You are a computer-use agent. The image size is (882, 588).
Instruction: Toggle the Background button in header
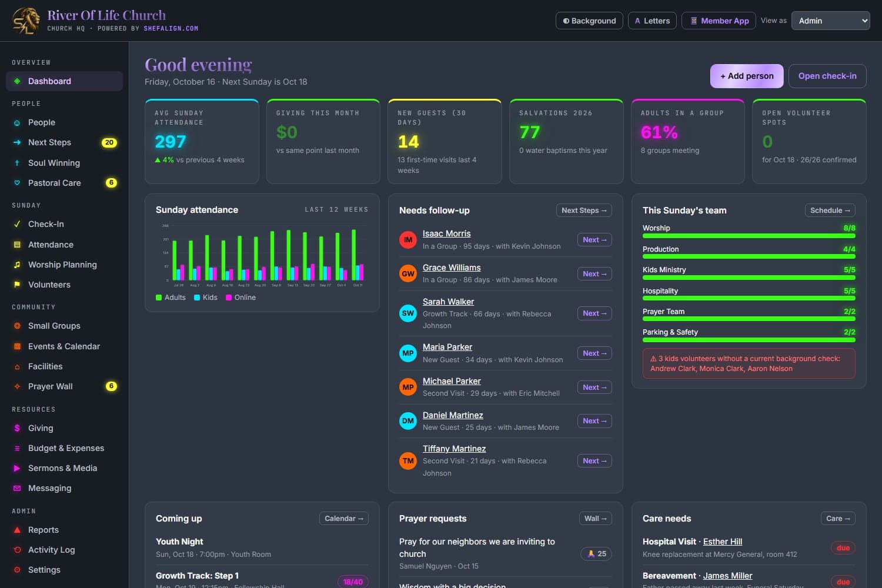click(589, 21)
